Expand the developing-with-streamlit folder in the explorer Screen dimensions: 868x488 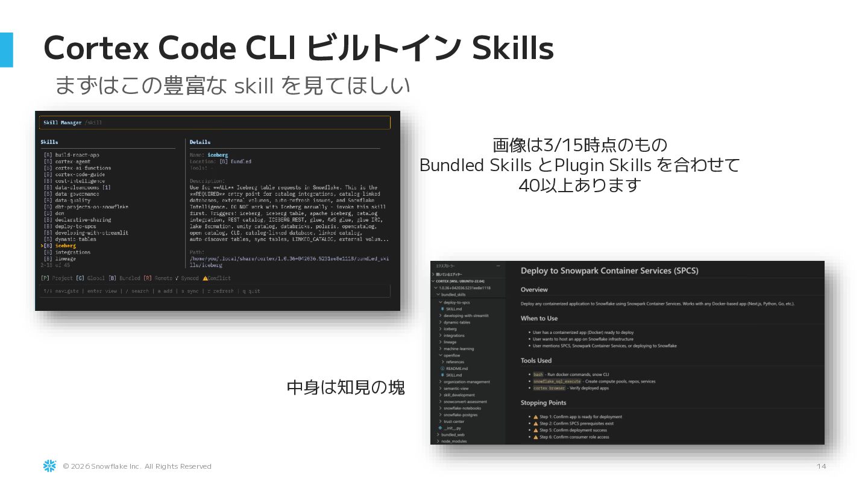(440, 316)
